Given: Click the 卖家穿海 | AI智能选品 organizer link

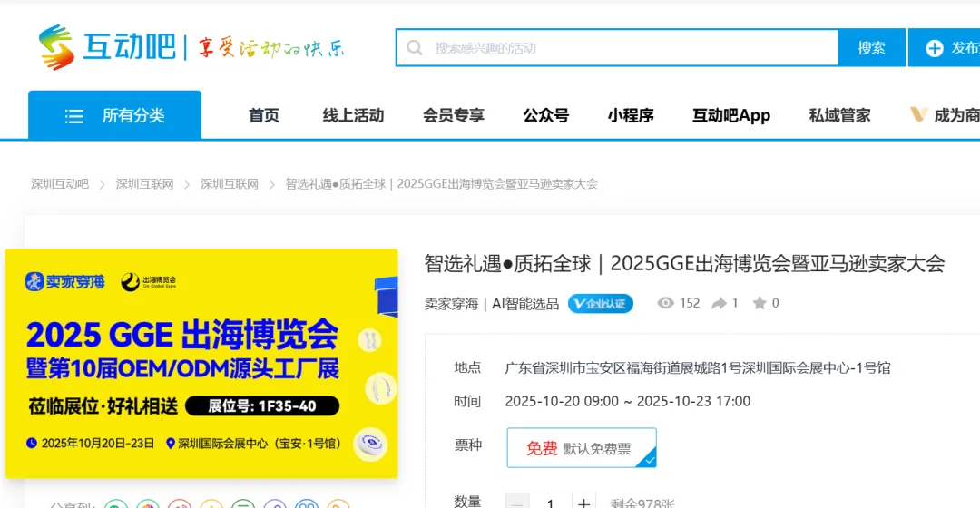Looking at the screenshot, I should coord(491,304).
